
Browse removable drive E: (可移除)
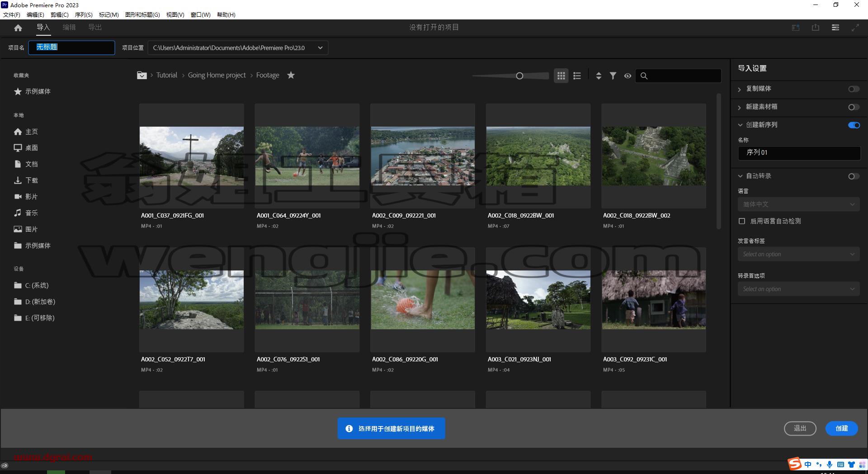pyautogui.click(x=34, y=318)
